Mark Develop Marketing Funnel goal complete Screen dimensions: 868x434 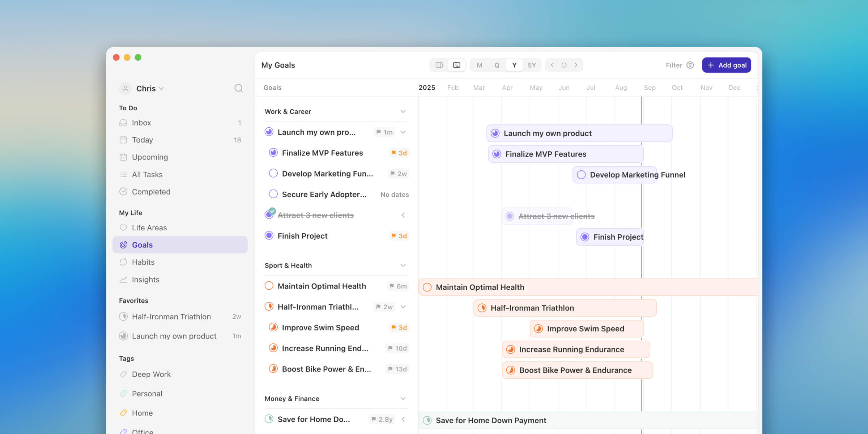273,174
